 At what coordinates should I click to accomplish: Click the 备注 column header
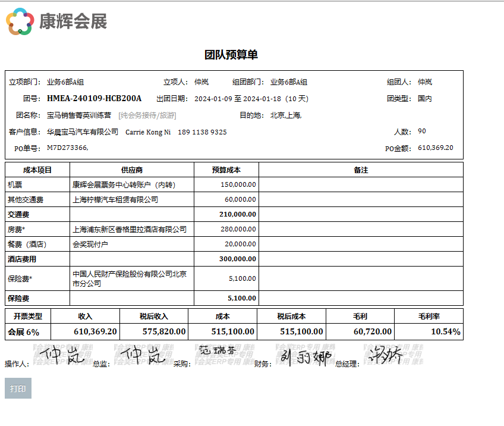[x=361, y=170]
